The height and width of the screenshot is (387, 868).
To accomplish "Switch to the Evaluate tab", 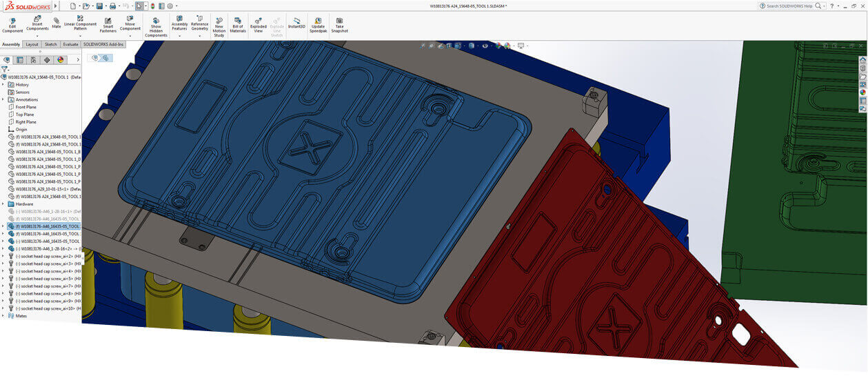I will tap(71, 44).
